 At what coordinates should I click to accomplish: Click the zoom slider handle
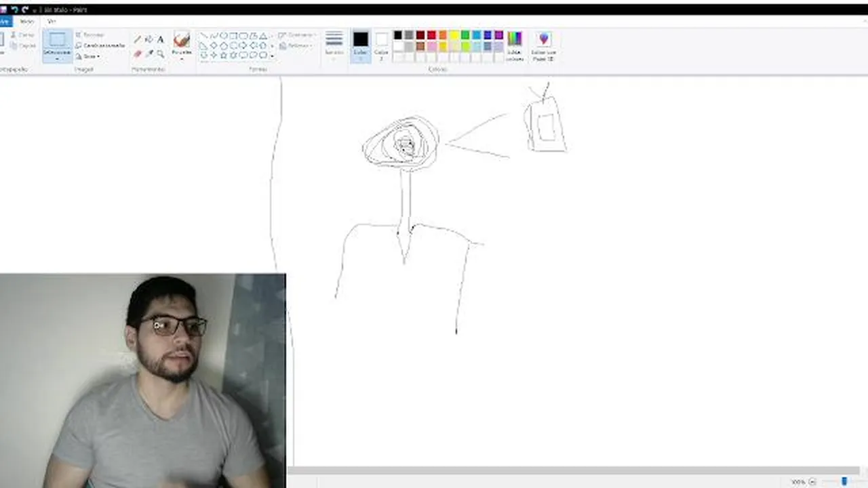[x=844, y=481]
